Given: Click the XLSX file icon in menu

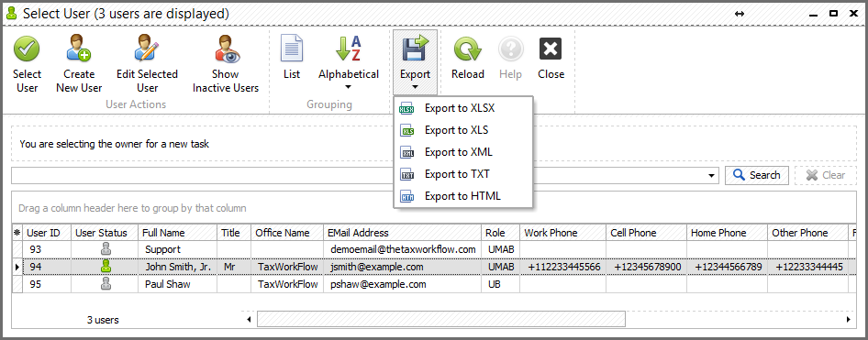Looking at the screenshot, I should pyautogui.click(x=406, y=108).
